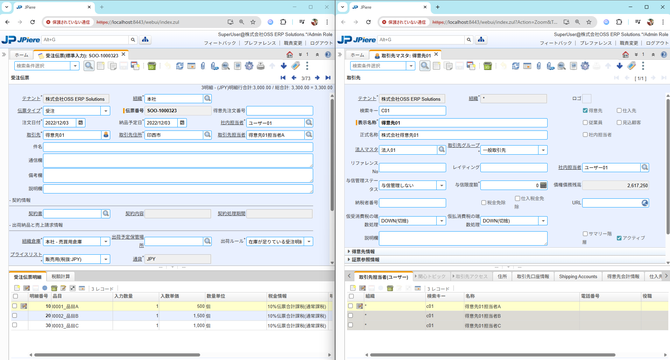This screenshot has height=360, width=670.
Task: Open the three-dot more menu in left window toolbar
Action: pos(307,66)
